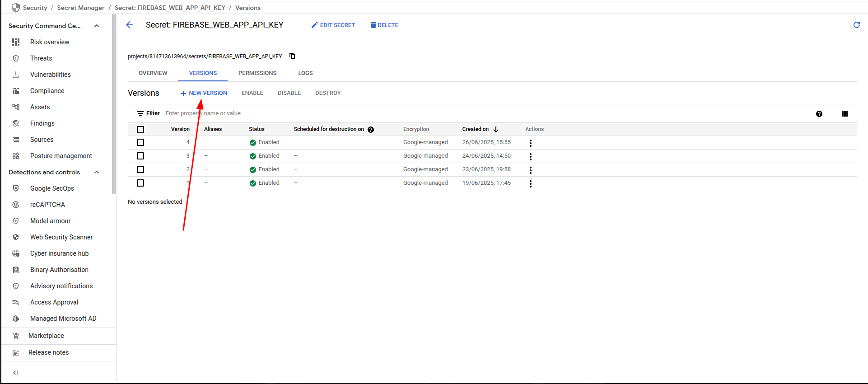Viewport: 868px width, 384px height.
Task: Add a New Version
Action: (x=204, y=93)
